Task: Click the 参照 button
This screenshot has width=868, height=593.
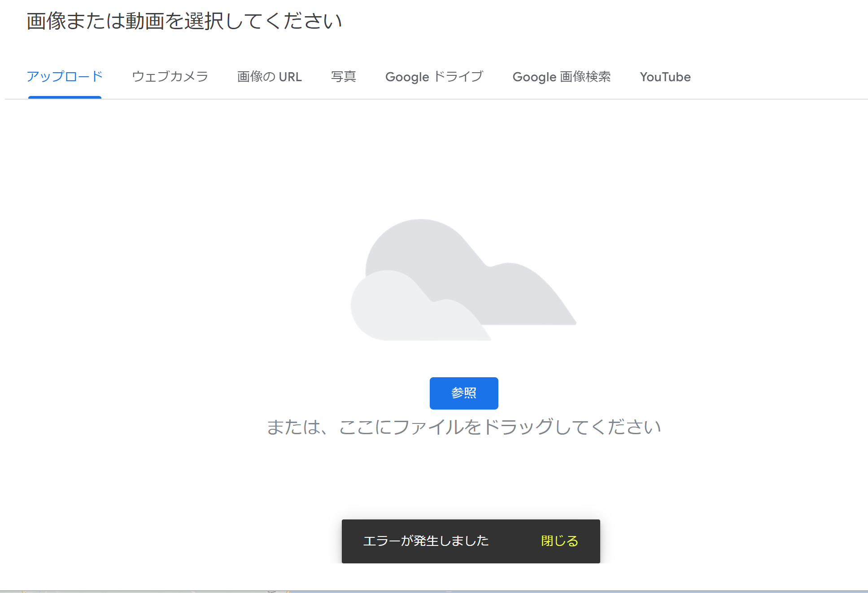Action: pyautogui.click(x=464, y=392)
